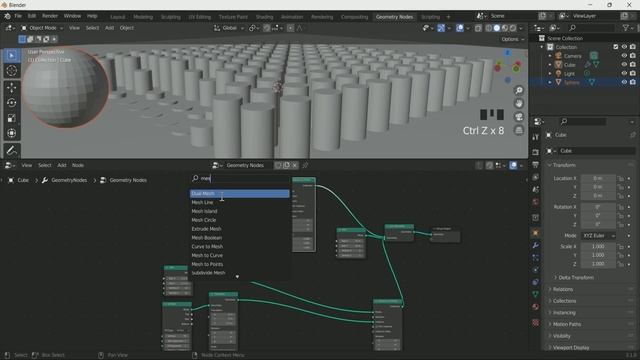The image size is (640, 360).
Task: Switch to wireframe viewport shading
Action: pos(489,28)
